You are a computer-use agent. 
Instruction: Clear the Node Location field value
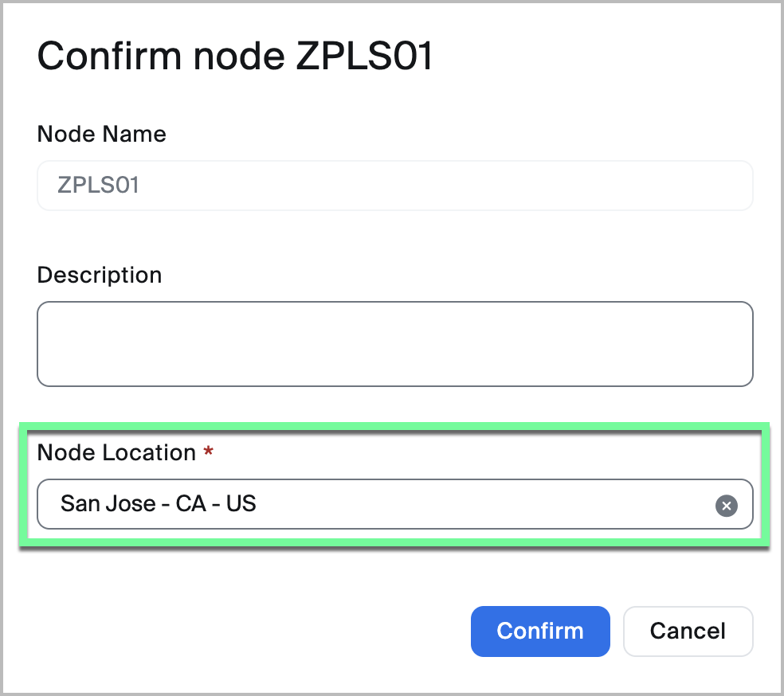coord(726,505)
